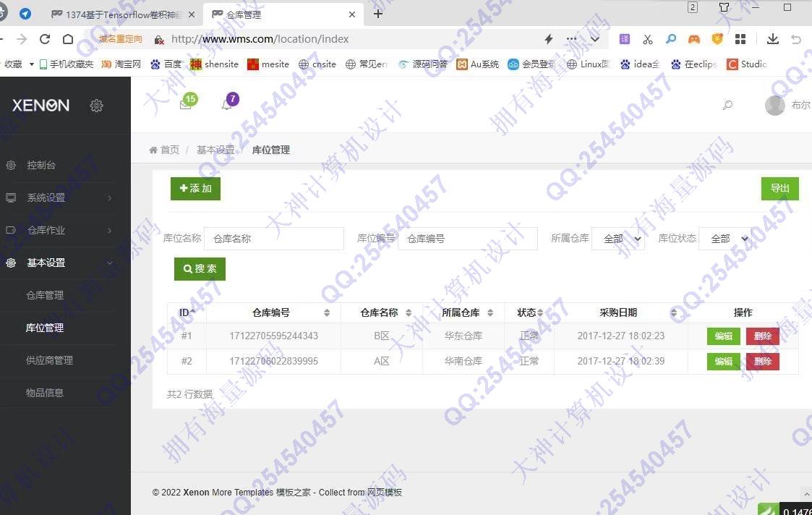This screenshot has width=812, height=515.
Task: Open the Studio bookmark
Action: [x=747, y=64]
